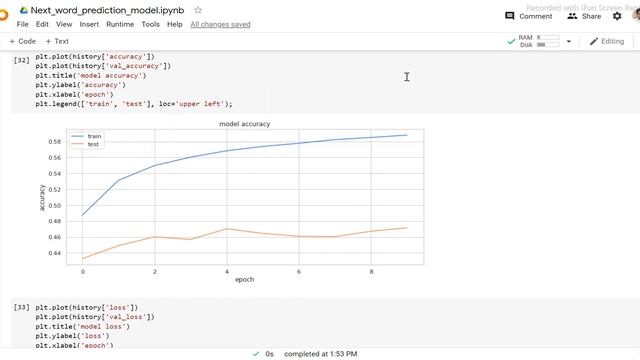Add a new Text cell
Screen dimensions: 640x360
57,41
